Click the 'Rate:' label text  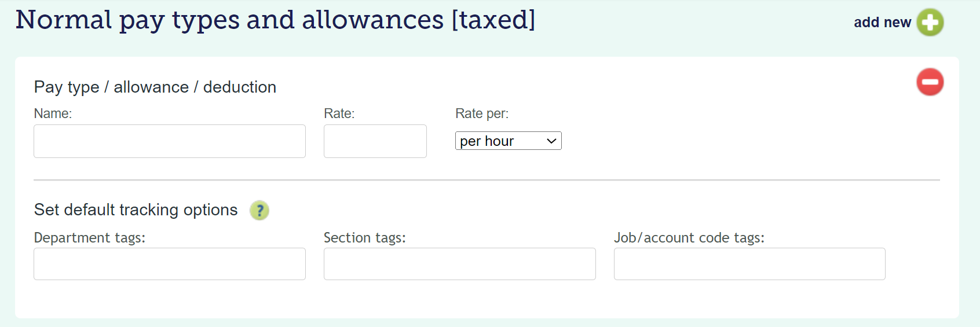339,114
